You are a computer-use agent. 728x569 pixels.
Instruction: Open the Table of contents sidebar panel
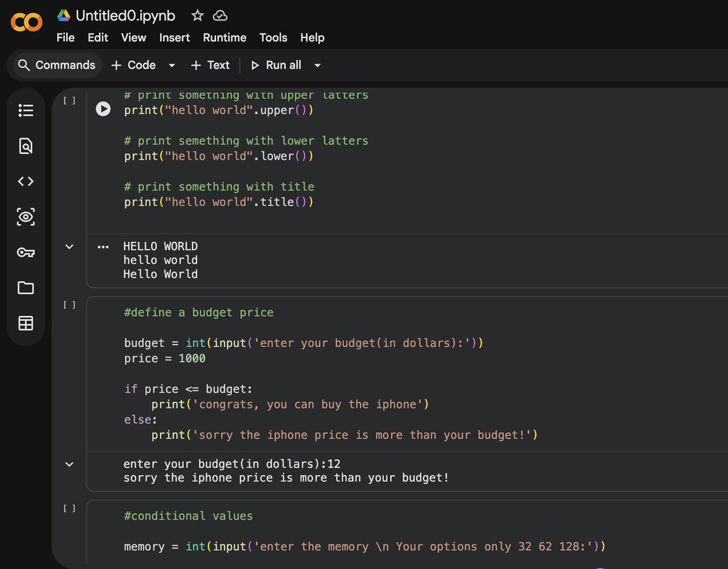26,110
